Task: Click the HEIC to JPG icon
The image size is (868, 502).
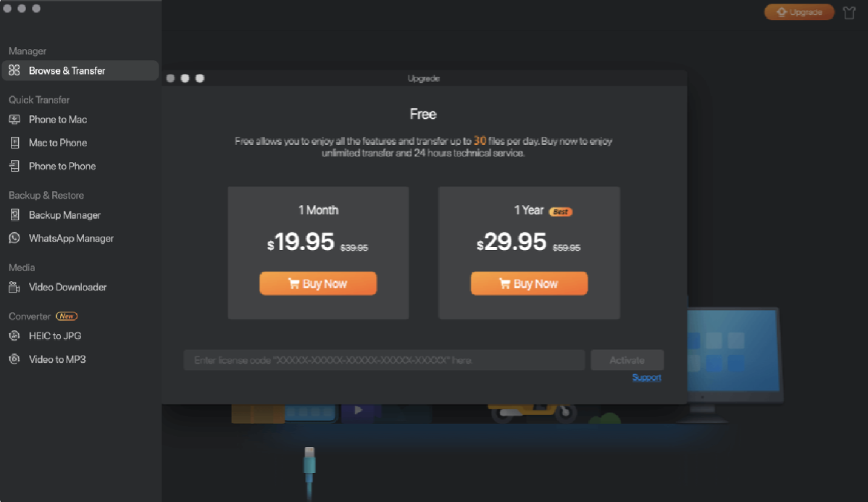Action: click(14, 335)
